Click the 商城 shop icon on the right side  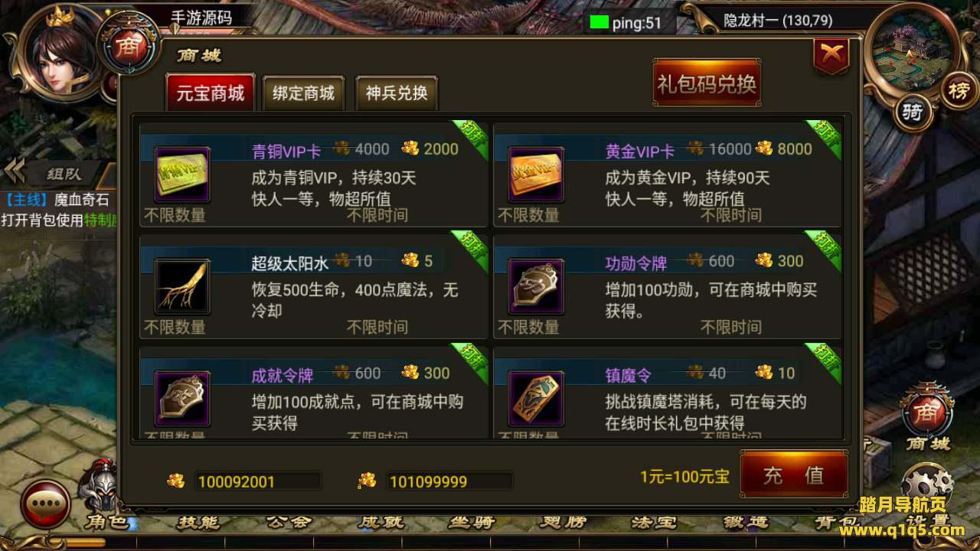click(927, 419)
